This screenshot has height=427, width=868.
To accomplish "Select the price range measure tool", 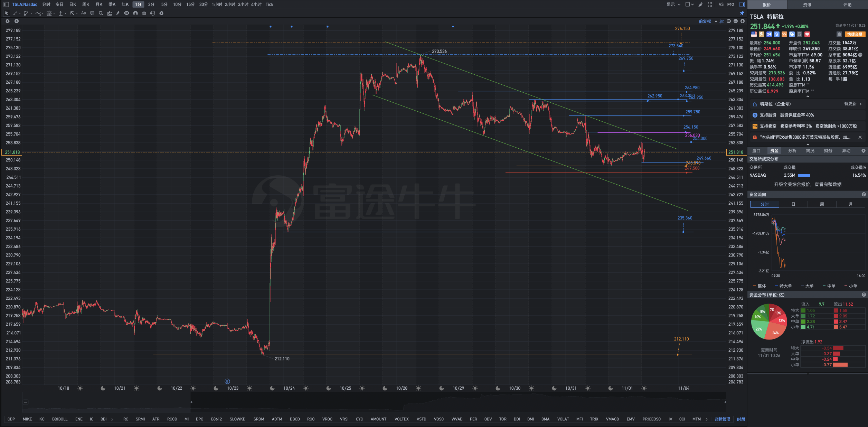I will coord(61,13).
